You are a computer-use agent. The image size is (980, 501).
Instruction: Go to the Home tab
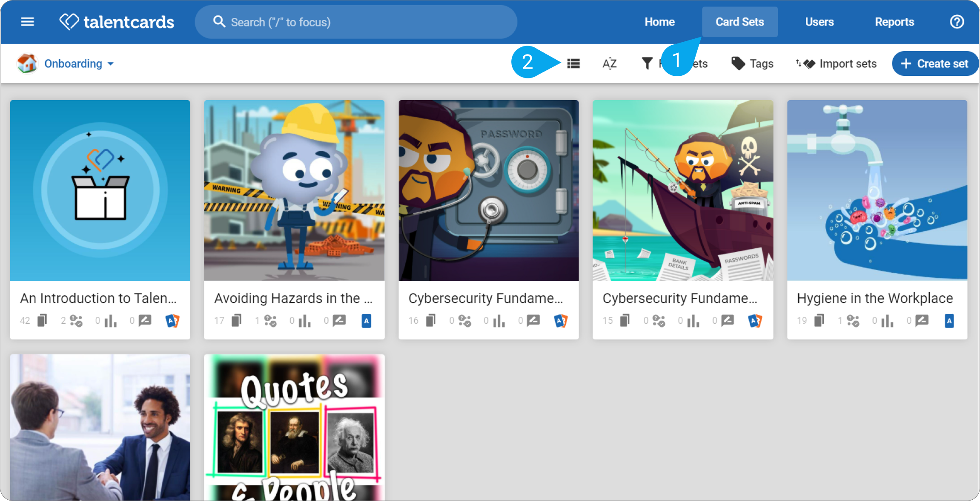click(659, 22)
